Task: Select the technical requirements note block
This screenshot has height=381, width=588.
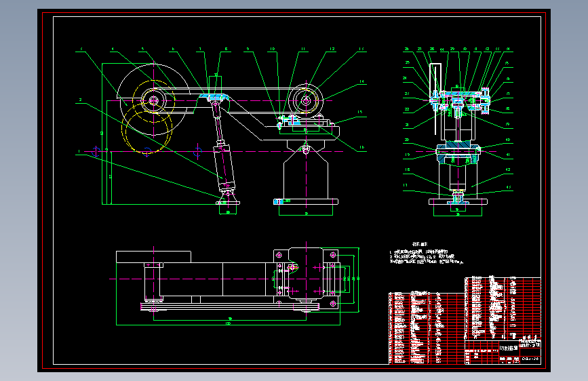Action: point(427,254)
